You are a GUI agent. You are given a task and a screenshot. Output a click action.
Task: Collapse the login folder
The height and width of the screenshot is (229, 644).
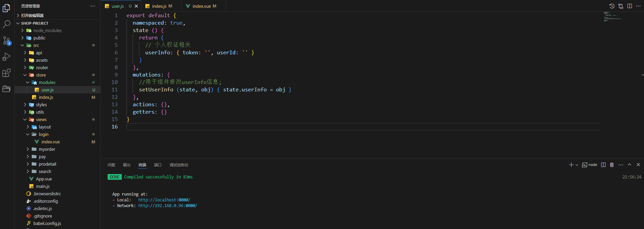(x=57, y=134)
